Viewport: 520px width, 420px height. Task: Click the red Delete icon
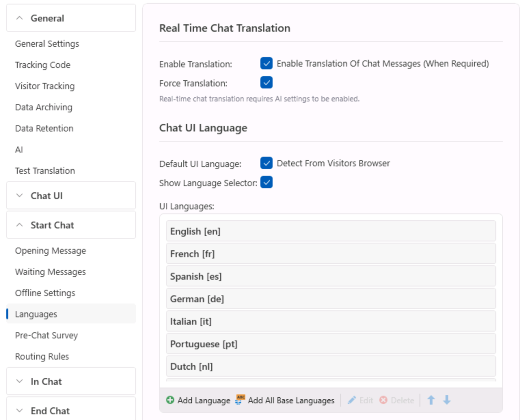pyautogui.click(x=383, y=400)
